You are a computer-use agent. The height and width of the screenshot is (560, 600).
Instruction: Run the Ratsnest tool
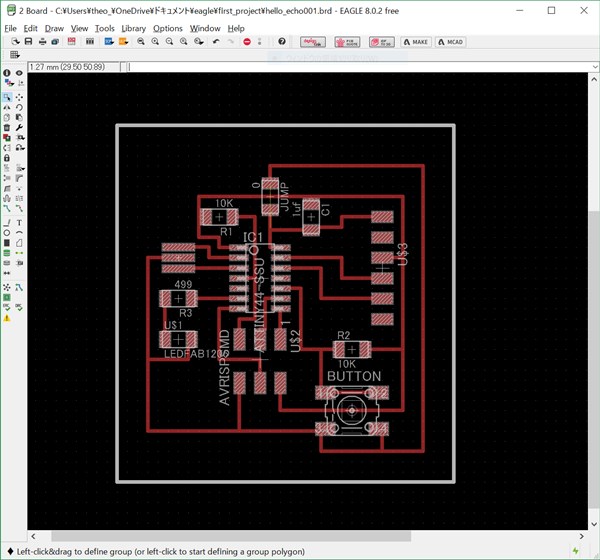point(7,287)
